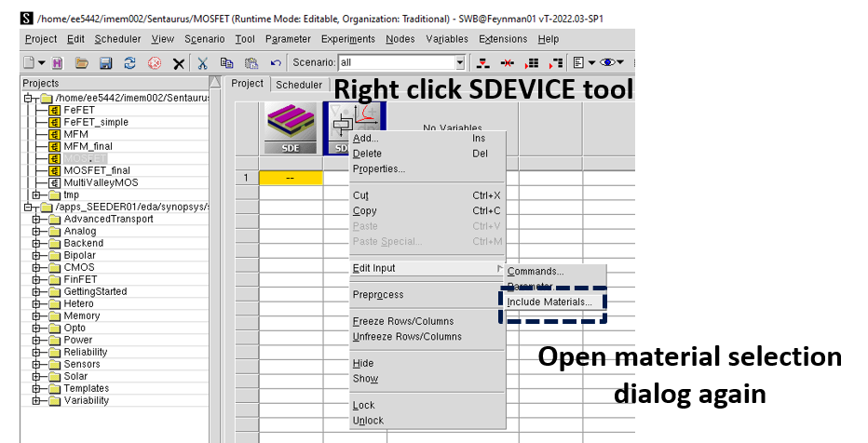This screenshot has width=868, height=443.
Task: Select the MOSFET_final project
Action: pos(97,170)
